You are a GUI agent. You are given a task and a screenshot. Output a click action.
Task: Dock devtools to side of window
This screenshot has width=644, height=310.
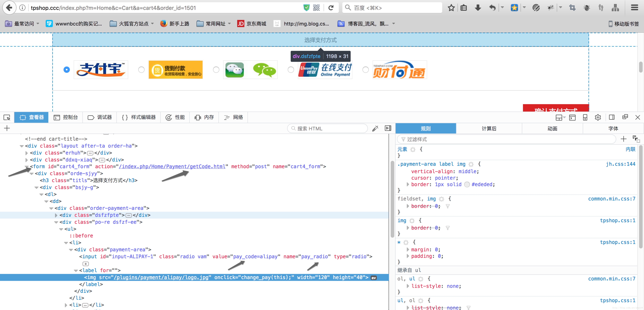click(x=612, y=117)
